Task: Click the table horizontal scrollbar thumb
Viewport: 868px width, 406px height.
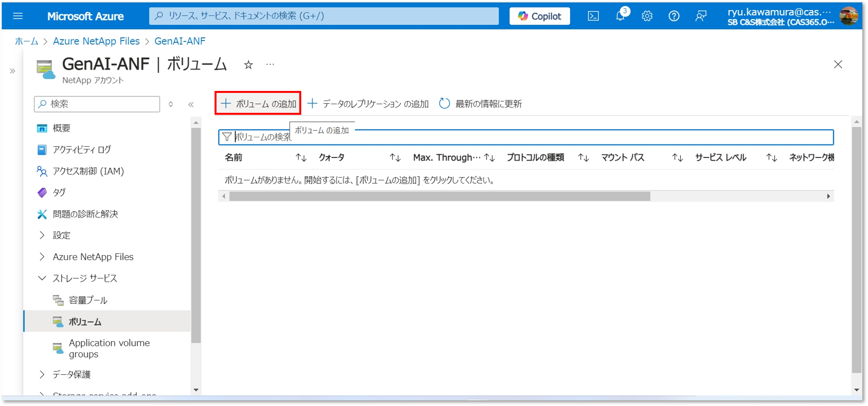Action: [440, 196]
